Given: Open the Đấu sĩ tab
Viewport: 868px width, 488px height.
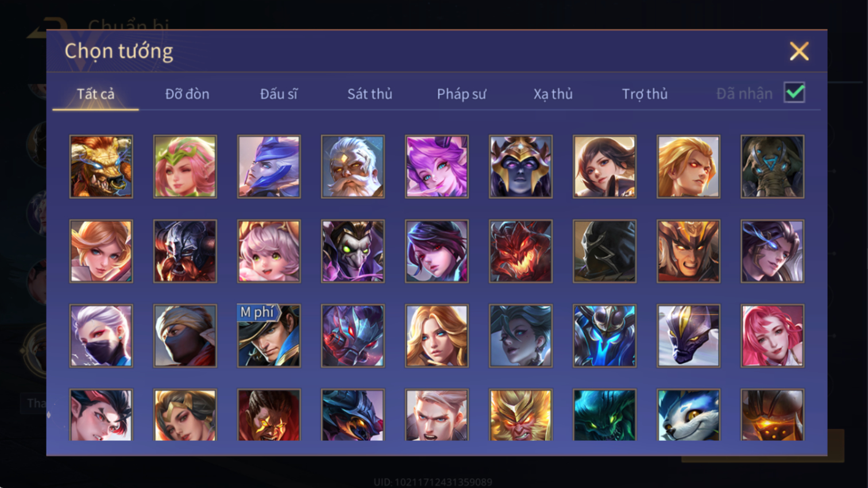Looking at the screenshot, I should click(x=279, y=94).
